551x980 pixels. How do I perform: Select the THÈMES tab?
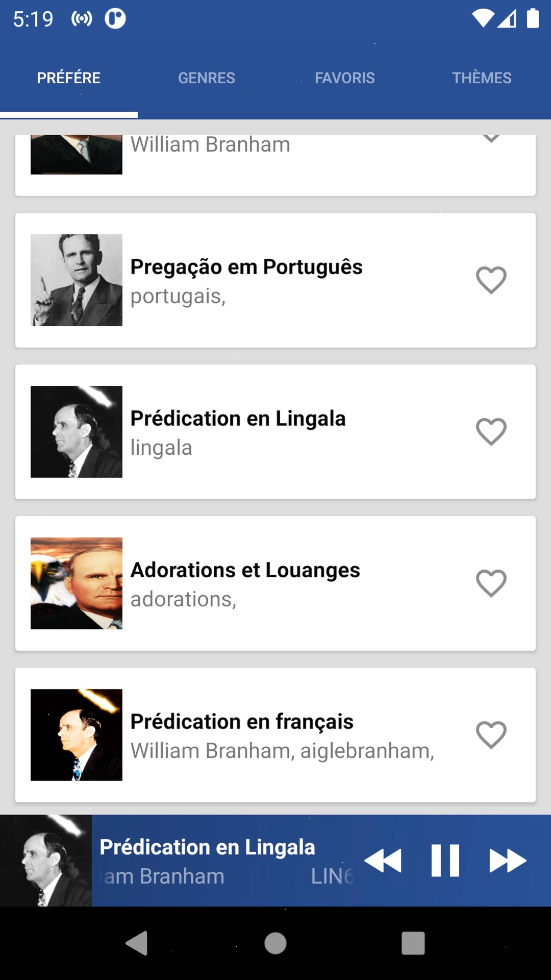(x=482, y=78)
